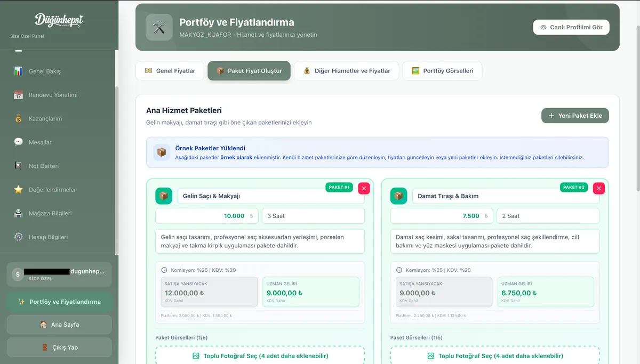Click the Randevu Yönetimi calendar icon
640x364 pixels.
point(18,95)
